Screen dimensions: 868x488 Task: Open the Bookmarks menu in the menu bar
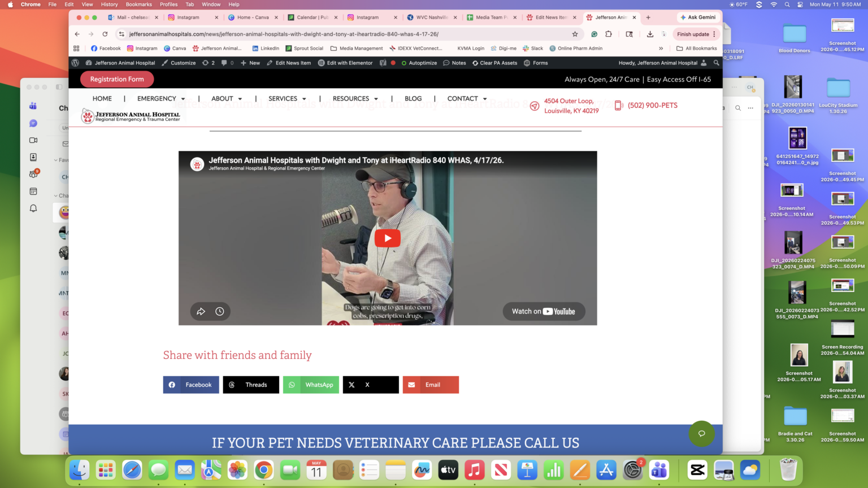pyautogui.click(x=138, y=4)
